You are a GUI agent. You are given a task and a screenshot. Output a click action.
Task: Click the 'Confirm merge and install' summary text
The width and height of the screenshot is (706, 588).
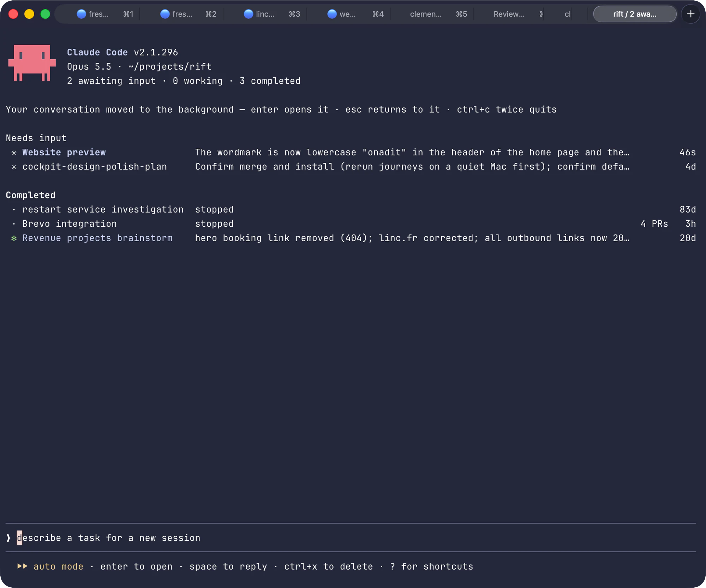[412, 167]
